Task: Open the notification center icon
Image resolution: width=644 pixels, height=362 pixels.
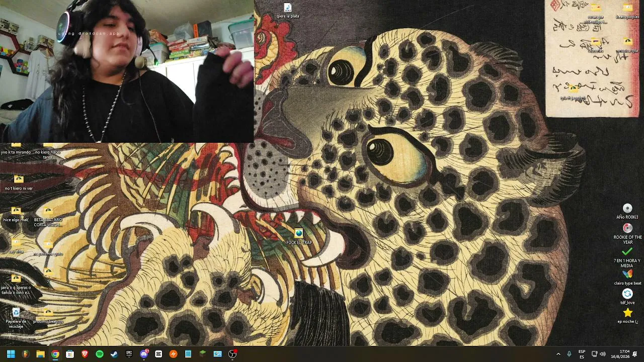Action: [635, 354]
